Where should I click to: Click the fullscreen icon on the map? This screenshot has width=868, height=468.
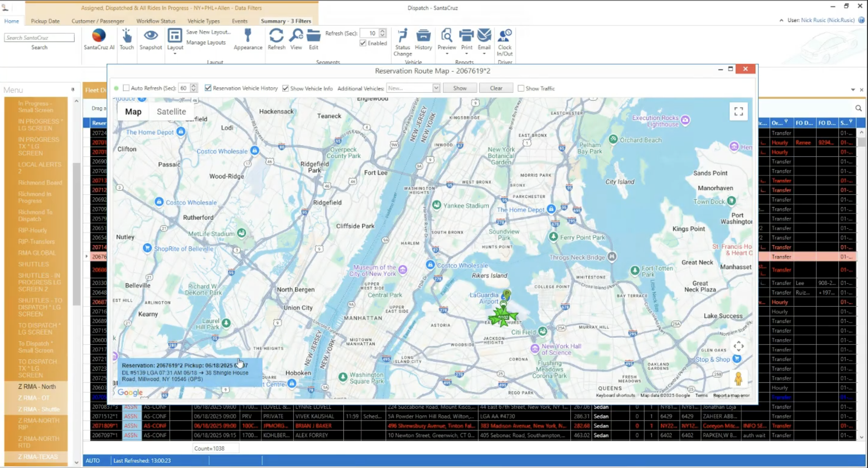tap(739, 111)
